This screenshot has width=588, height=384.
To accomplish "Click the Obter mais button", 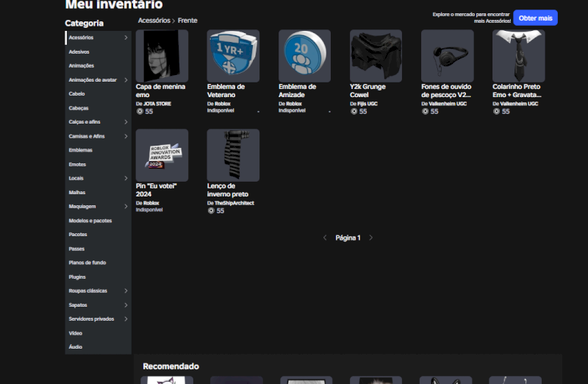I will (536, 18).
